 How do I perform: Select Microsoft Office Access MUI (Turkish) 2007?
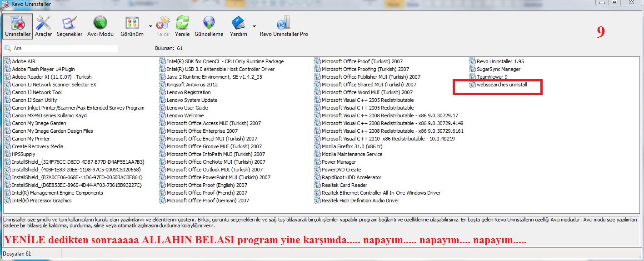pos(210,123)
